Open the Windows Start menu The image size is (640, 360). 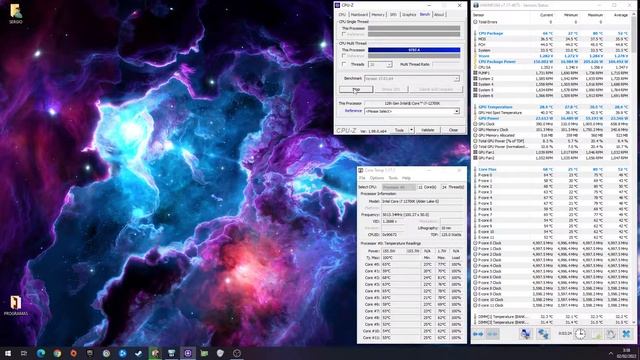pos(8,353)
